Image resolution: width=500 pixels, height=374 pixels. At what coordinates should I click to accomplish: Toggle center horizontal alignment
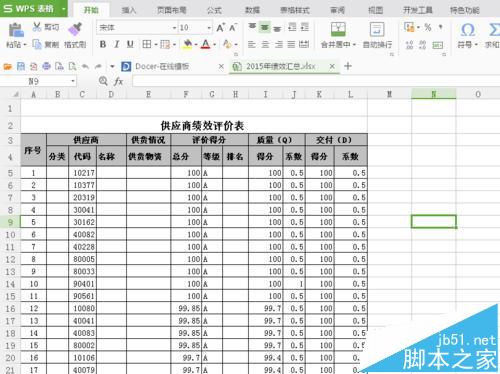[265, 44]
